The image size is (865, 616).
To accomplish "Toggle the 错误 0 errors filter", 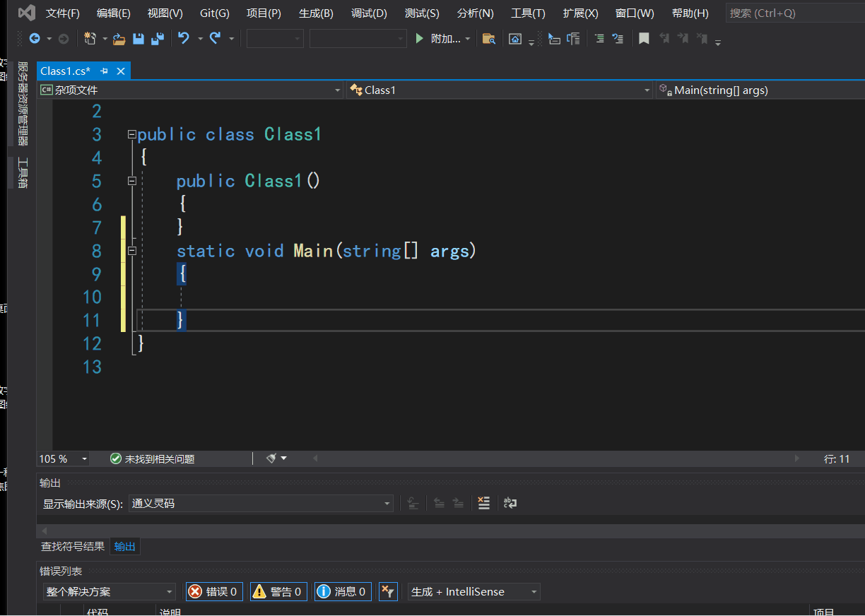I will click(214, 591).
